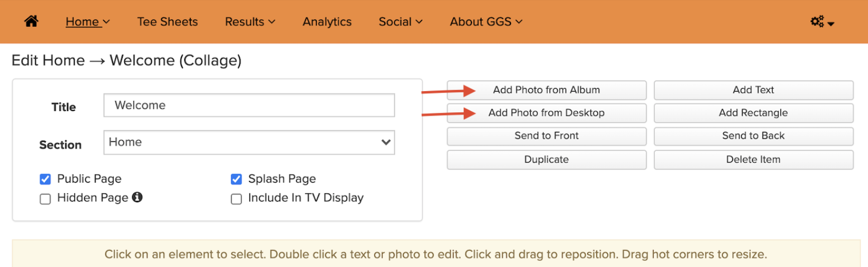Uncheck the Public Page checkbox

coord(45,179)
